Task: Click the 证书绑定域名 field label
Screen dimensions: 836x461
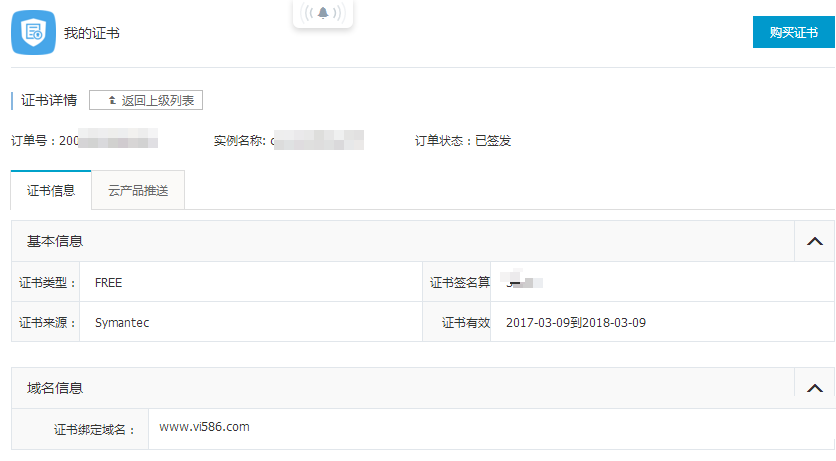Action: click(x=94, y=430)
